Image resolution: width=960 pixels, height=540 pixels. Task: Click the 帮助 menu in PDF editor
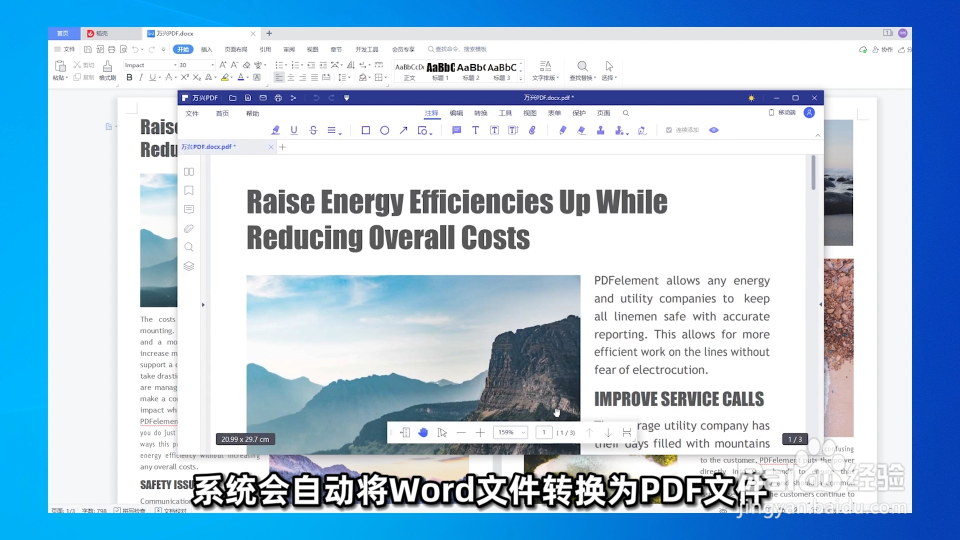pyautogui.click(x=252, y=113)
